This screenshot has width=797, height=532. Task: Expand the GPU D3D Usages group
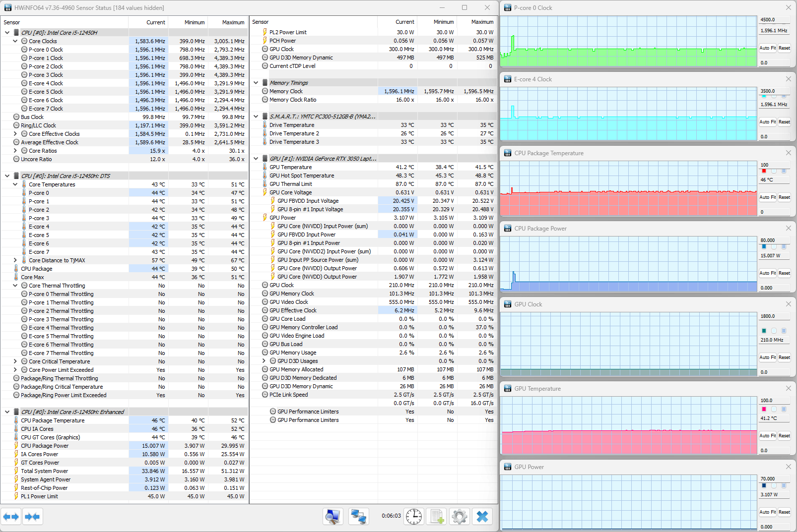tap(264, 361)
